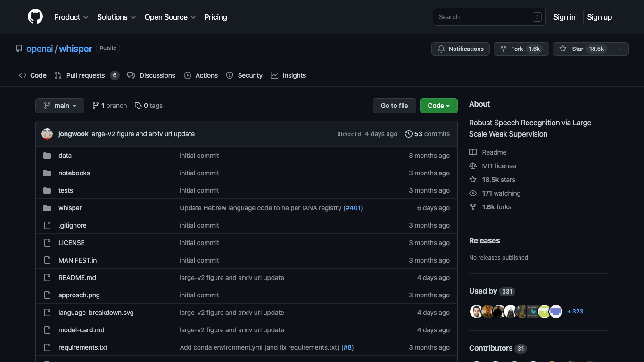Open the main branch selector
Image resolution: width=644 pixels, height=362 pixels.
pos(59,106)
